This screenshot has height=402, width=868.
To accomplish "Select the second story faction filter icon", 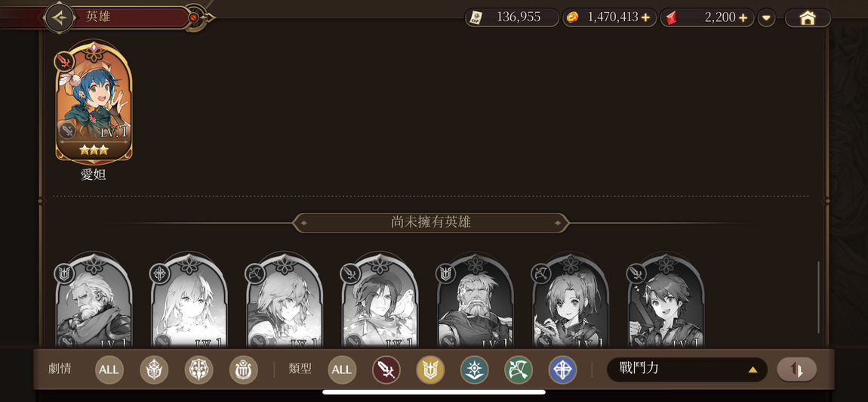I will [199, 370].
